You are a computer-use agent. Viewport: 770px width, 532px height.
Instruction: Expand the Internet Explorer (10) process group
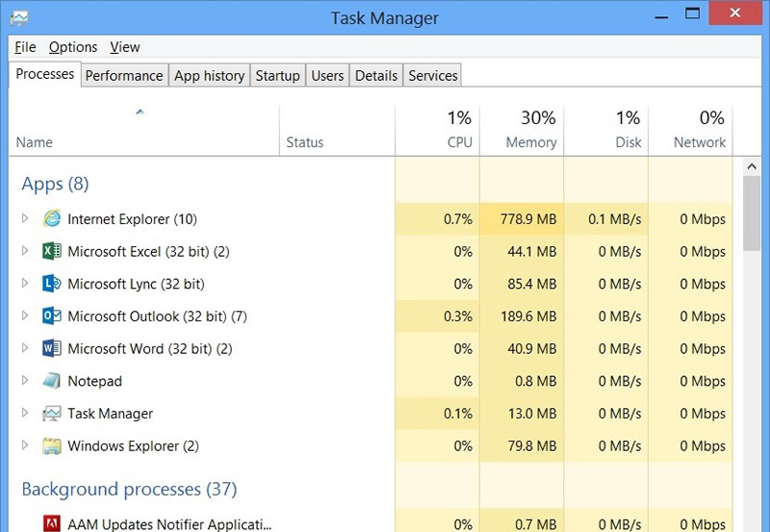[25, 218]
